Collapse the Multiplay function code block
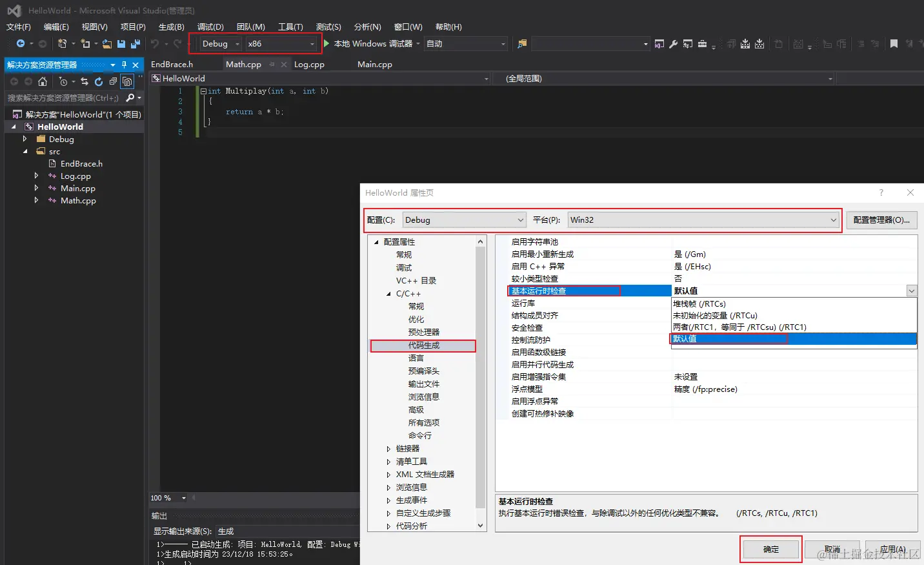The image size is (924, 565). tap(203, 91)
